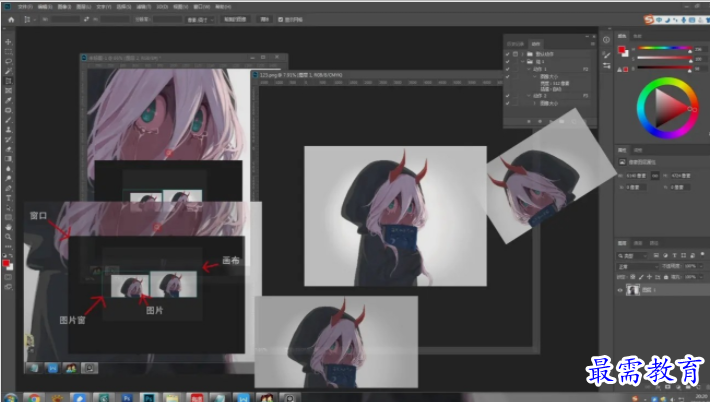The height and width of the screenshot is (402, 710).
Task: Open the collapsed Brush Settings panel icon
Action: (x=607, y=54)
